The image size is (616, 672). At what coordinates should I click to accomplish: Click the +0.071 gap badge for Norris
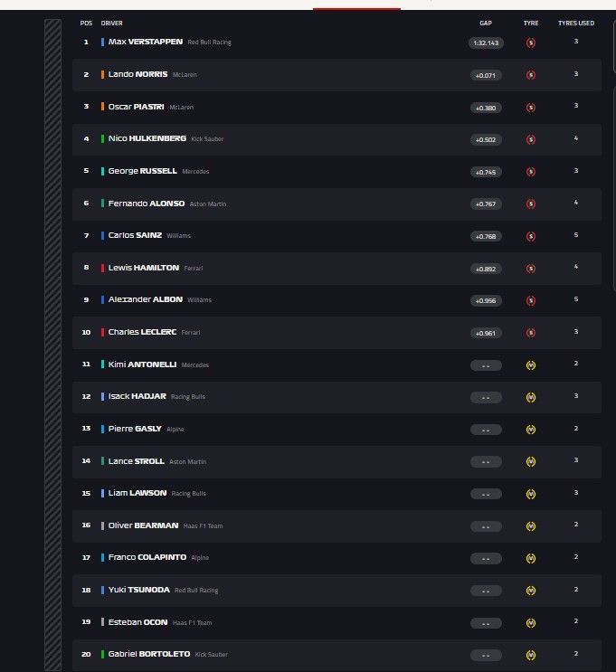coord(486,75)
